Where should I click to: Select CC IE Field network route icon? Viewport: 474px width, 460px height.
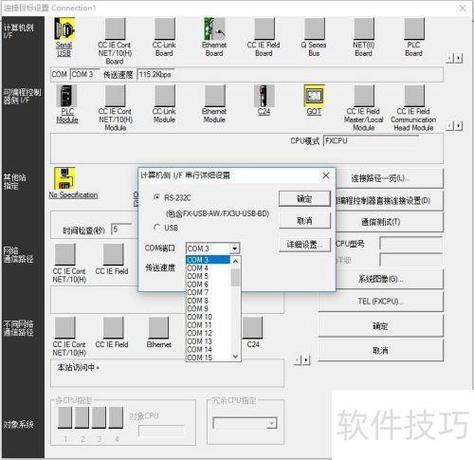point(113,255)
